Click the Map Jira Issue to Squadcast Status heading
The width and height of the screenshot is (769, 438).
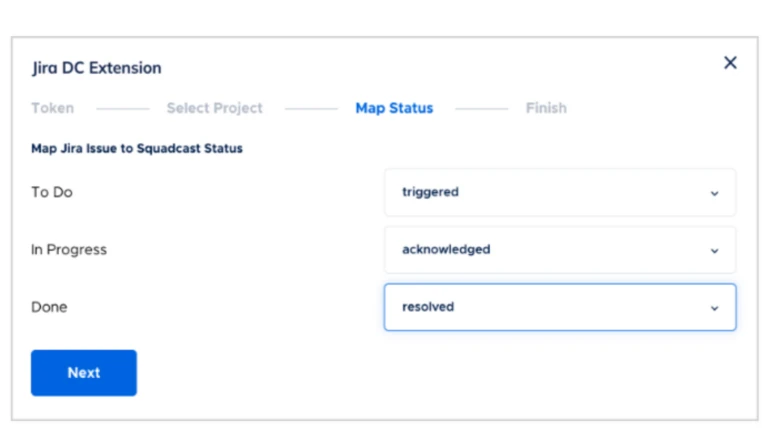point(137,149)
